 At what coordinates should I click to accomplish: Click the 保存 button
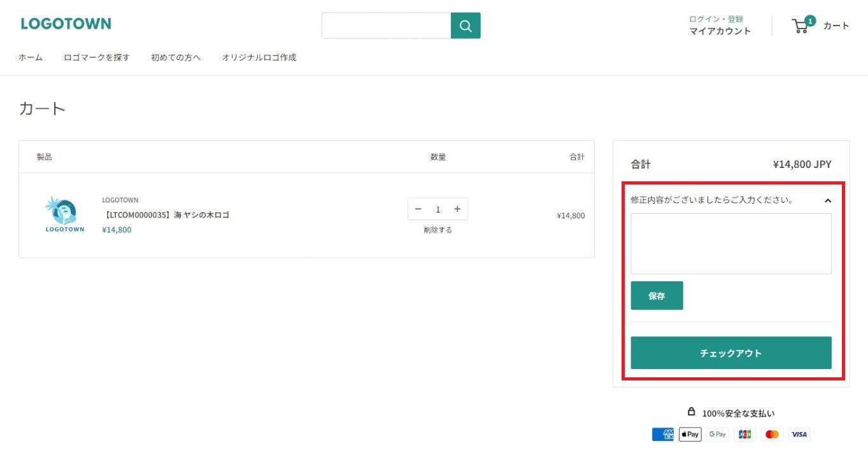657,296
